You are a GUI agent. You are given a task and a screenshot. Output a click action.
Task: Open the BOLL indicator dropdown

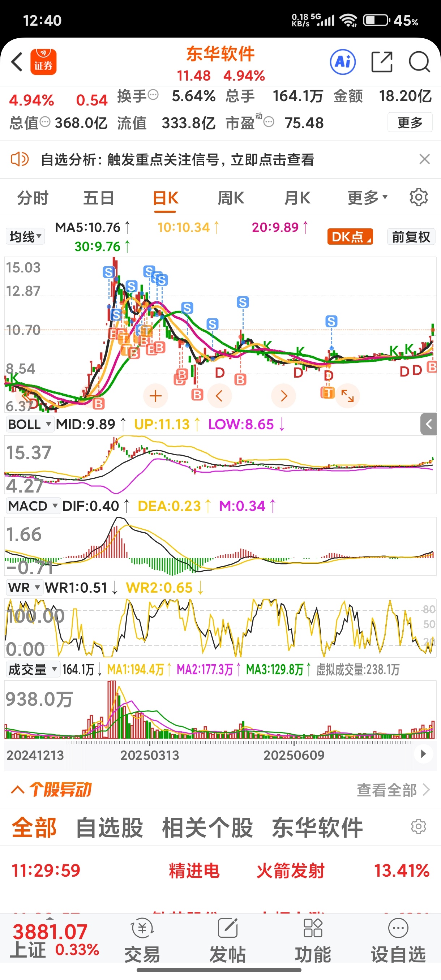click(x=29, y=424)
